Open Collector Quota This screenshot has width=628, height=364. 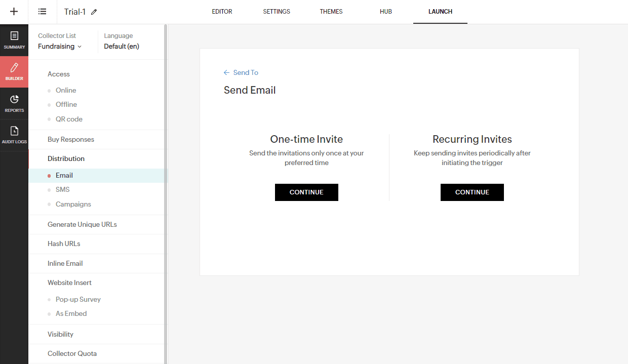click(72, 353)
